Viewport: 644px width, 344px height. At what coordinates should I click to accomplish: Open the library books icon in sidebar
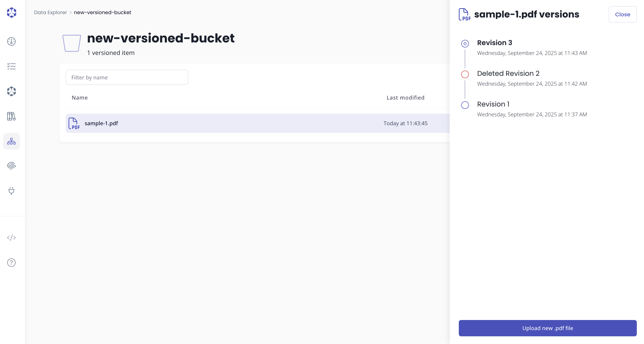tap(11, 116)
